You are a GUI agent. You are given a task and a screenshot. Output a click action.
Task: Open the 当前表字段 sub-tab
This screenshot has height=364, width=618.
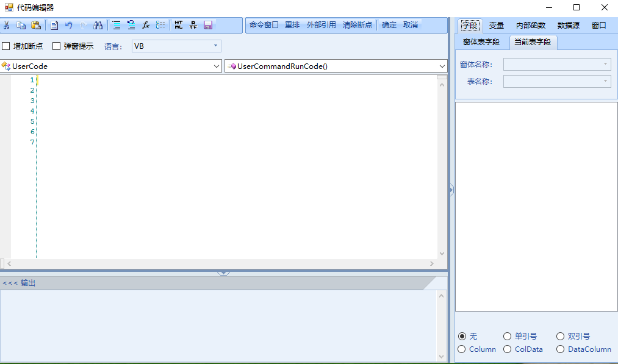tap(533, 42)
